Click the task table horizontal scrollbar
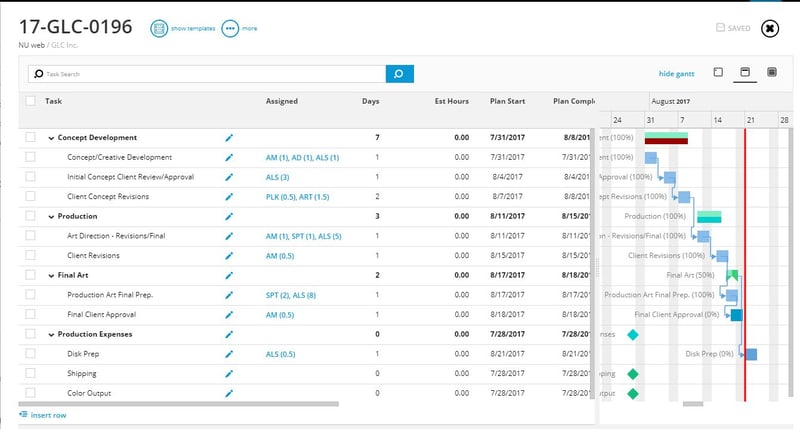This screenshot has width=800, height=429. (x=179, y=403)
